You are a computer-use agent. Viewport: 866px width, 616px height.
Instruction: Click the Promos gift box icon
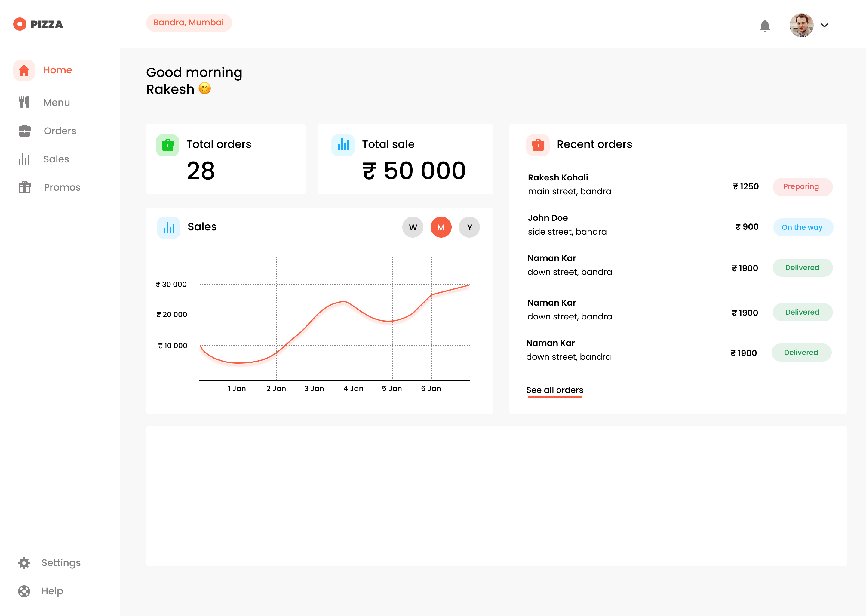pos(24,187)
